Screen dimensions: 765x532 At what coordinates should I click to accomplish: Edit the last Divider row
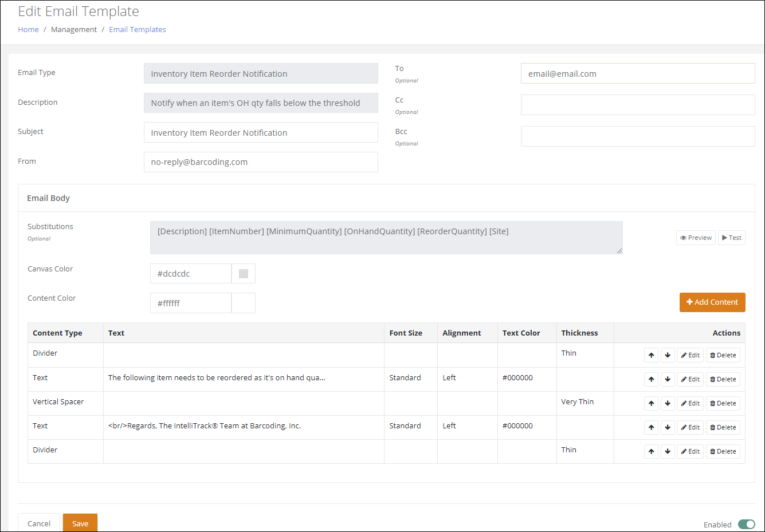coord(690,451)
